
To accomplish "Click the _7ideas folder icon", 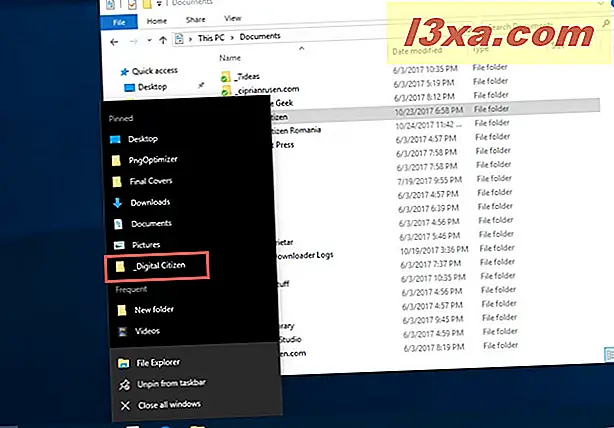I will [225, 77].
